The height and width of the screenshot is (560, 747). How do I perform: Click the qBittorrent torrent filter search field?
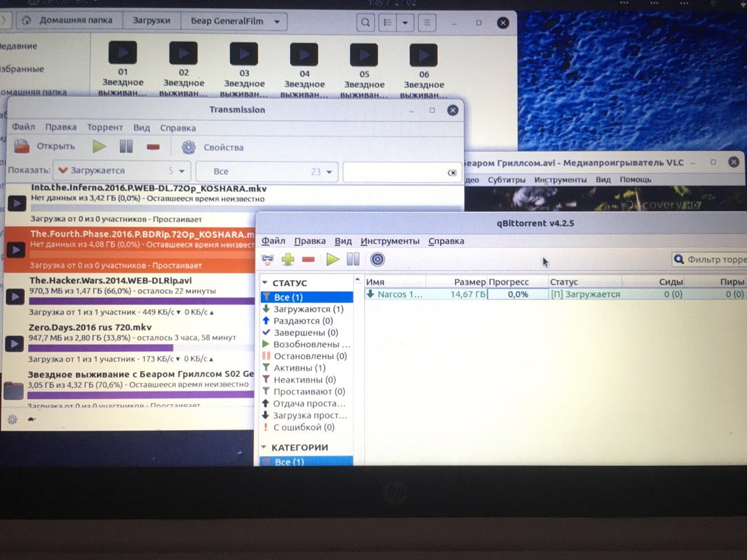pos(710,260)
